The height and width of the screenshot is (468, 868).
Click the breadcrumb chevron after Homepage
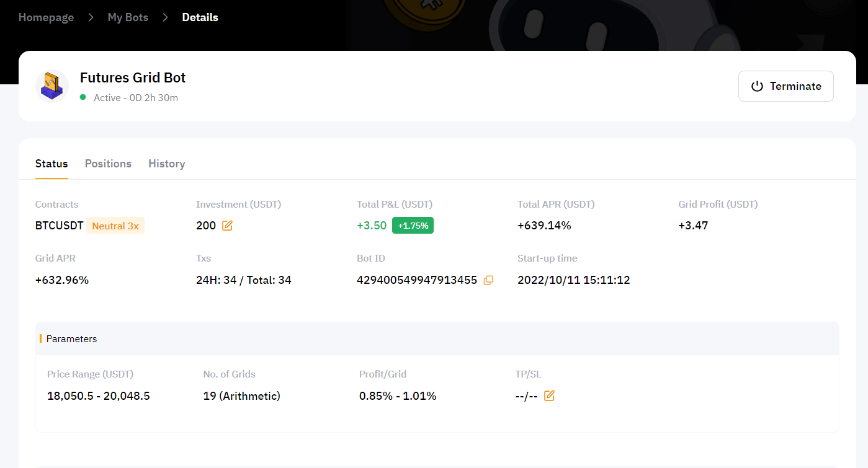[91, 17]
